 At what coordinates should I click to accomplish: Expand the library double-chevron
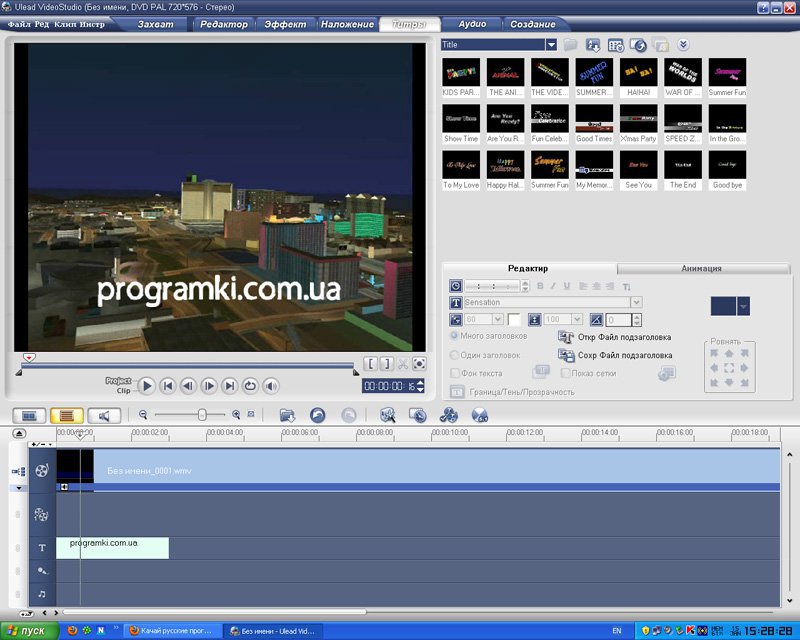(x=683, y=45)
